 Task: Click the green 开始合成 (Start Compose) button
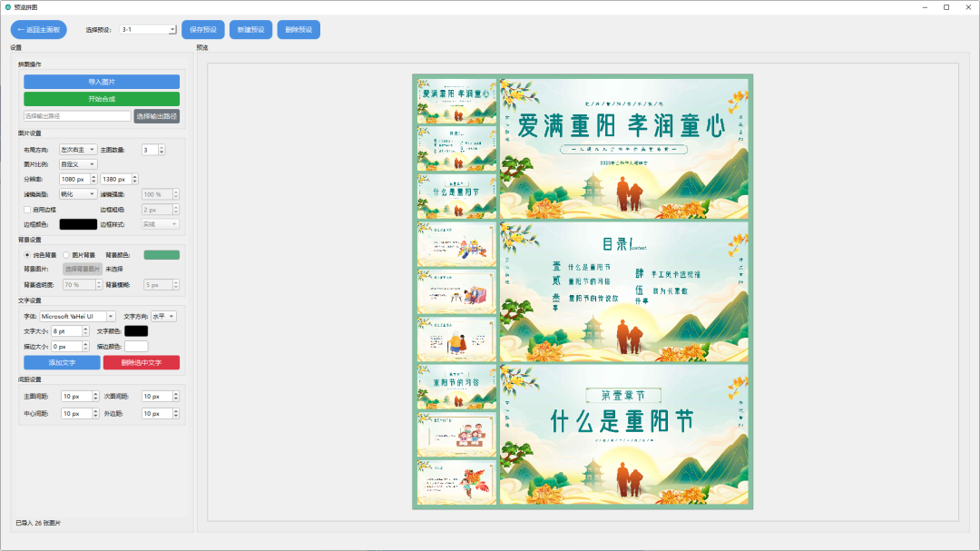(x=102, y=99)
